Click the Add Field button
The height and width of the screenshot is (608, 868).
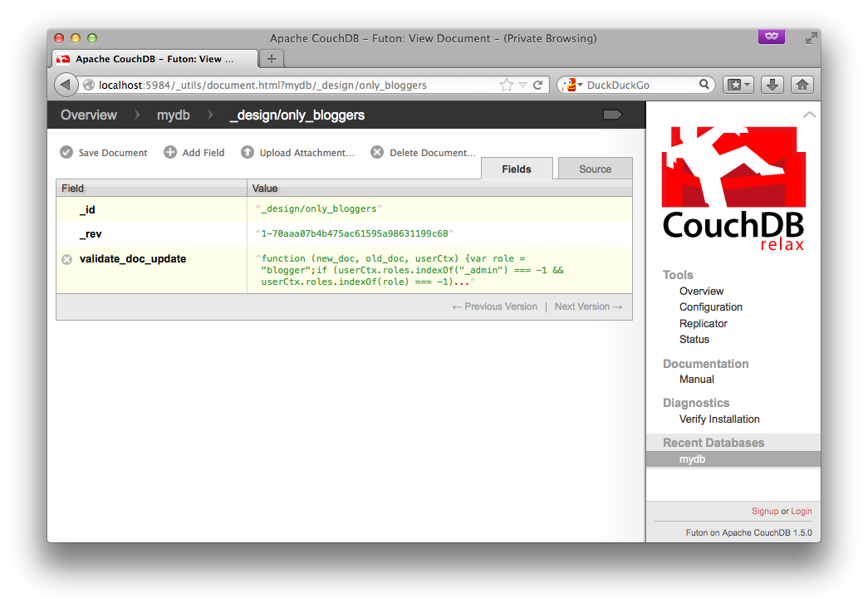pyautogui.click(x=194, y=152)
